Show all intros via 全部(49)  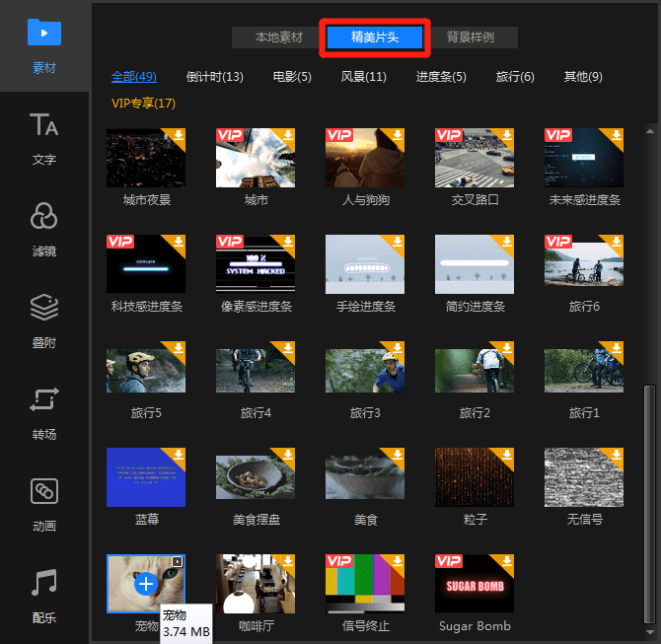[x=133, y=77]
